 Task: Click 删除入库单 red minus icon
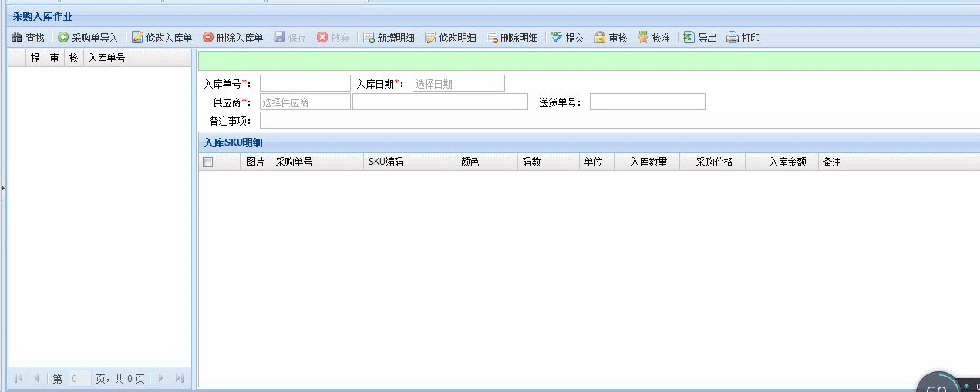[x=208, y=38]
